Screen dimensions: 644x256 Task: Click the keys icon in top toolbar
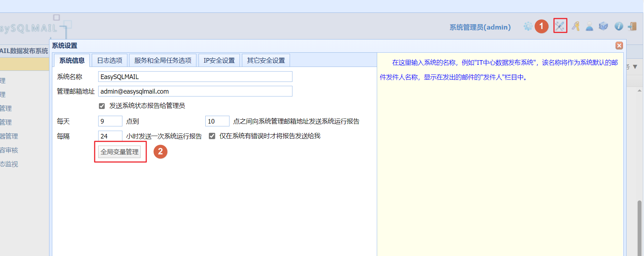click(x=576, y=26)
